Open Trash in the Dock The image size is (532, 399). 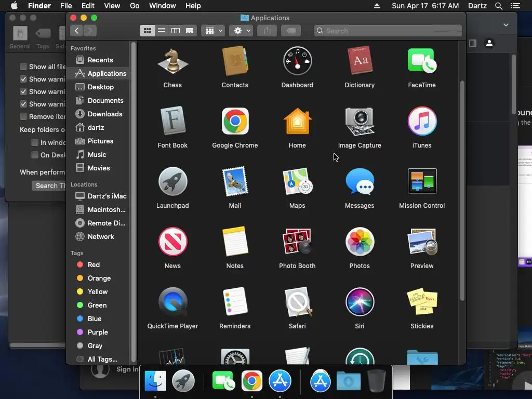tap(377, 381)
